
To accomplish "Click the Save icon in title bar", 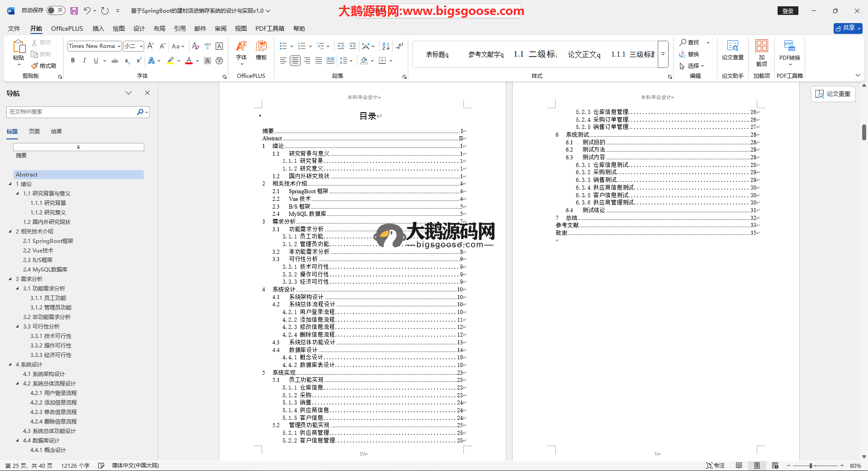I will [74, 10].
